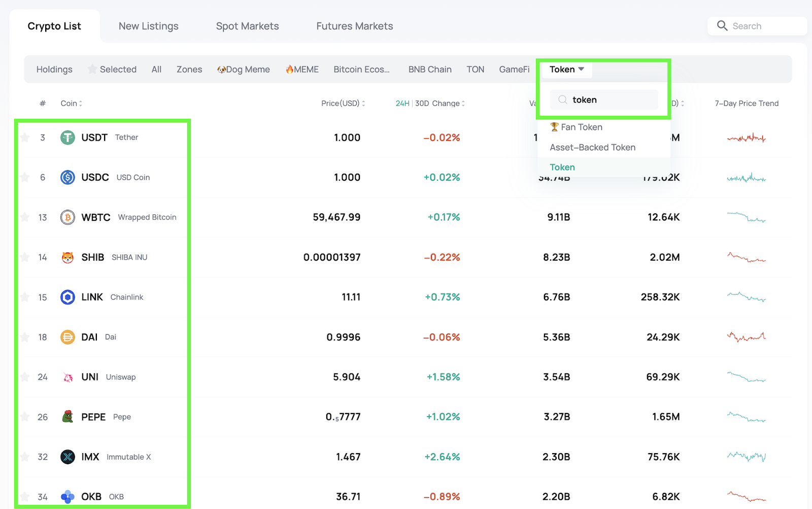Click the SHIB Shiba Inu icon
This screenshot has height=509, width=812.
(x=67, y=258)
